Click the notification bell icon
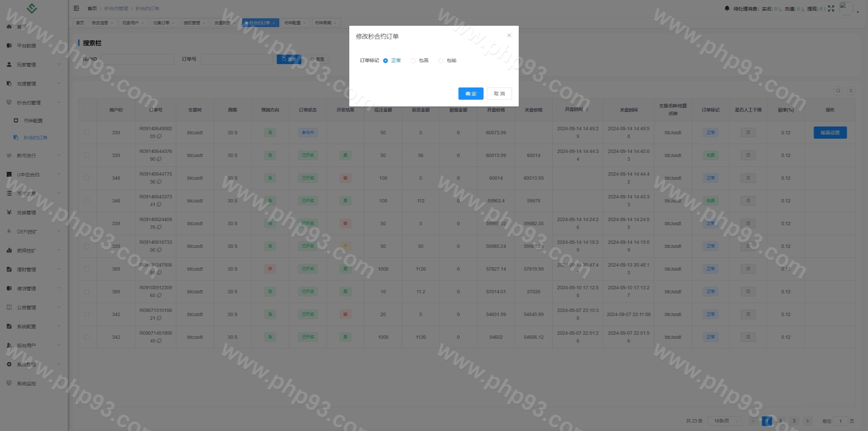The image size is (868, 431). (x=727, y=8)
